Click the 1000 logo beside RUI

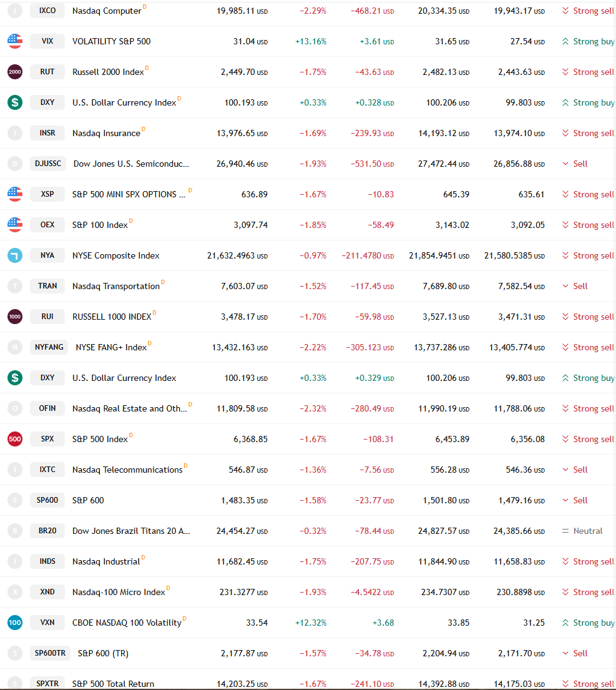click(x=15, y=317)
